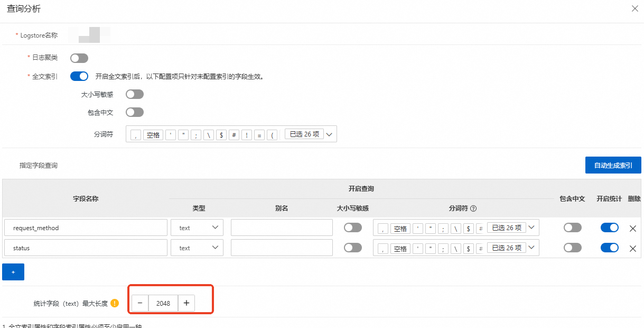Enable full-text 包含中文 switch

click(135, 112)
